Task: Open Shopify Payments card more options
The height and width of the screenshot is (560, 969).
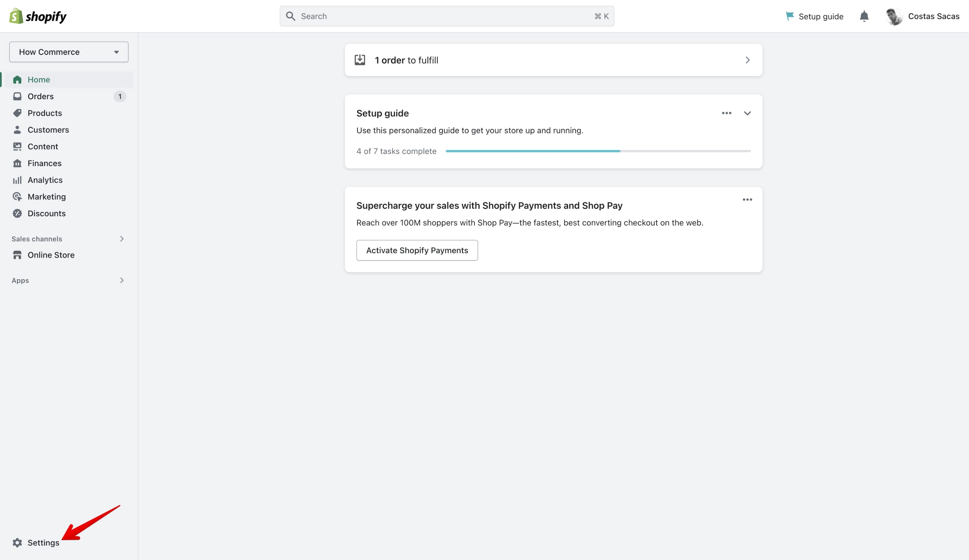Action: click(747, 199)
